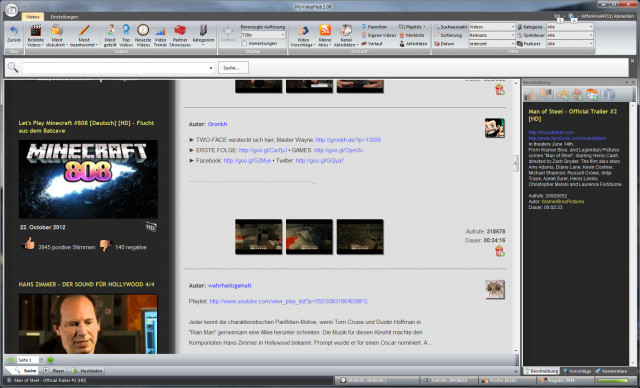The image size is (640, 388).
Task: Select the Neueste Videos clock icon
Action: point(143,30)
